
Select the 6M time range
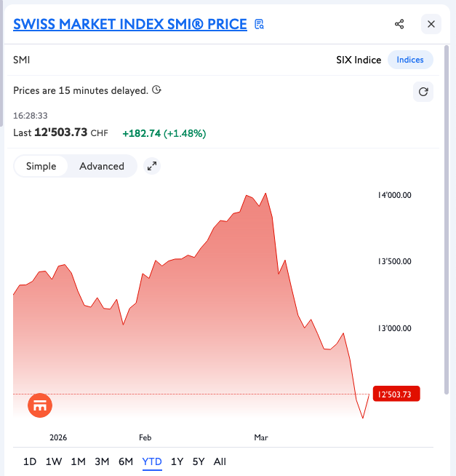pos(126,461)
